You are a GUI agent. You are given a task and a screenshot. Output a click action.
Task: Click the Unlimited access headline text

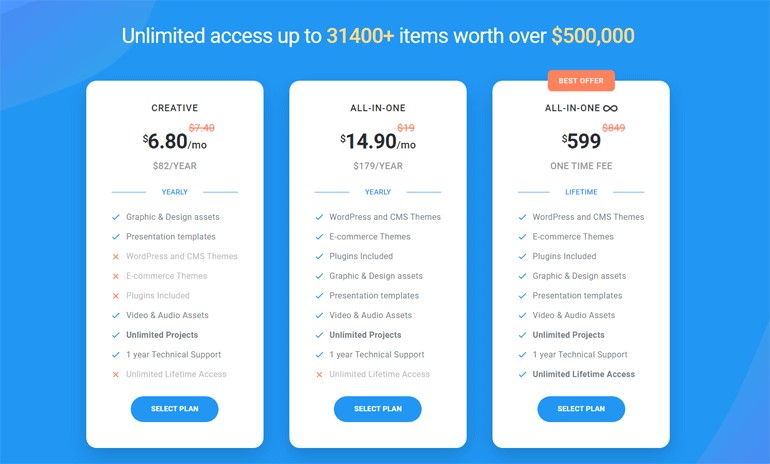377,36
